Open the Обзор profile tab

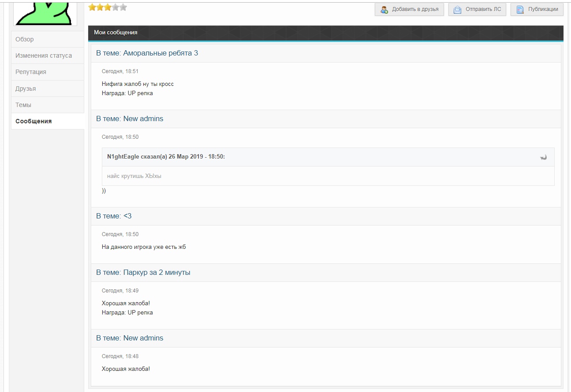(48, 39)
